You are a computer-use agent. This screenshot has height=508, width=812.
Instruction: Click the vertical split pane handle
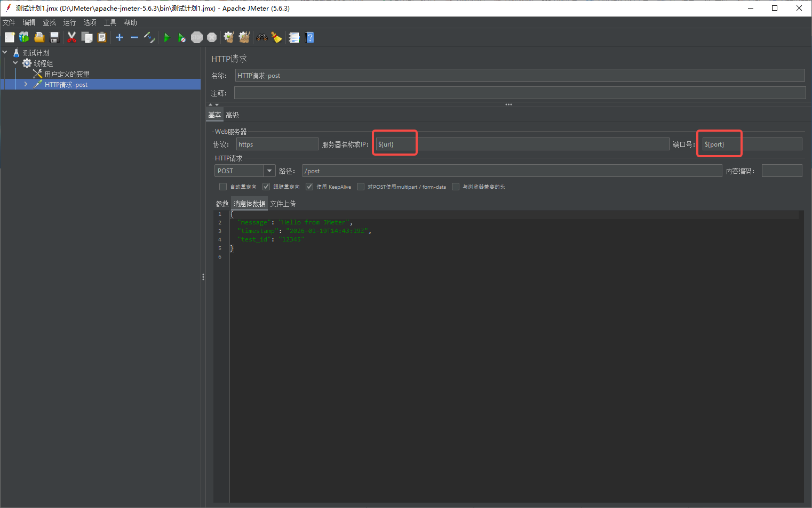click(203, 277)
